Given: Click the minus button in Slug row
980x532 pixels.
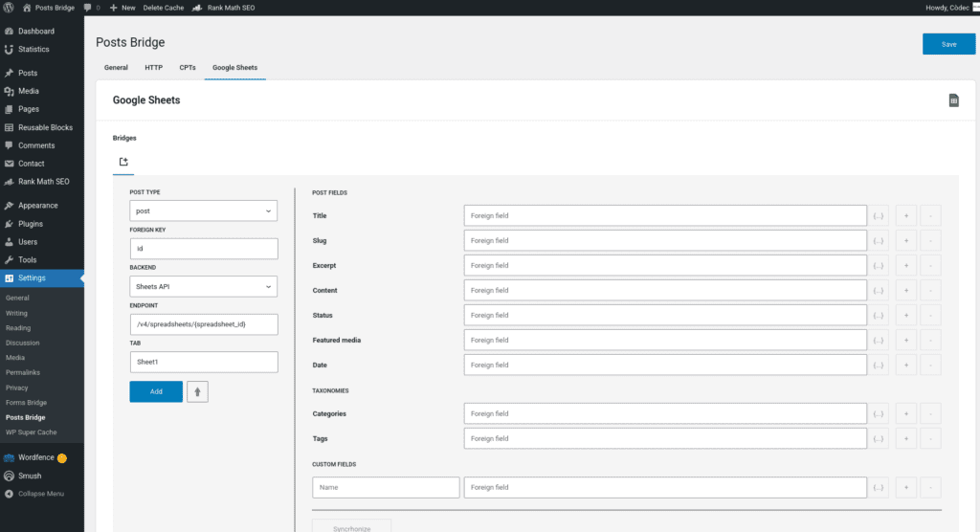Looking at the screenshot, I should click(x=930, y=241).
